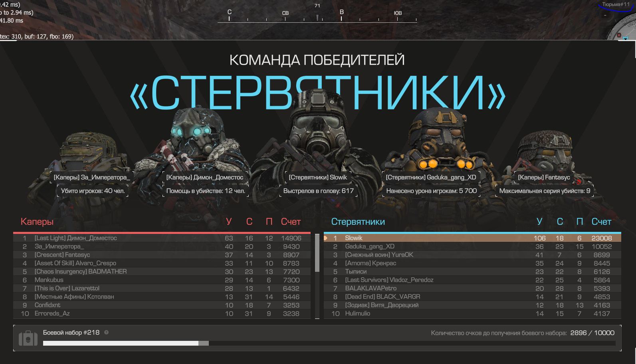Click the 'Максимальная серия убийств: 9' stat
The image size is (636, 364).
(x=545, y=191)
